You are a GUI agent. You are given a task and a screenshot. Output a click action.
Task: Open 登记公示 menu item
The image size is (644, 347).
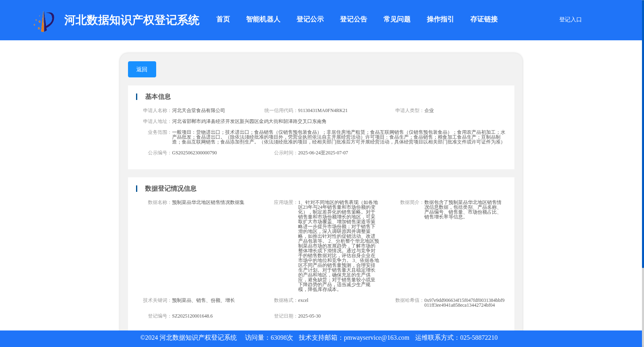(x=310, y=19)
